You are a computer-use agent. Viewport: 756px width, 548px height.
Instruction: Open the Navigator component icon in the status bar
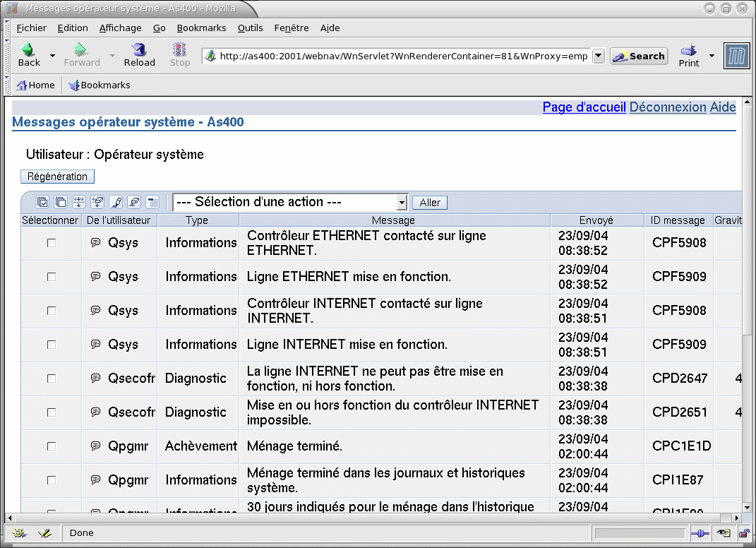coord(19,533)
